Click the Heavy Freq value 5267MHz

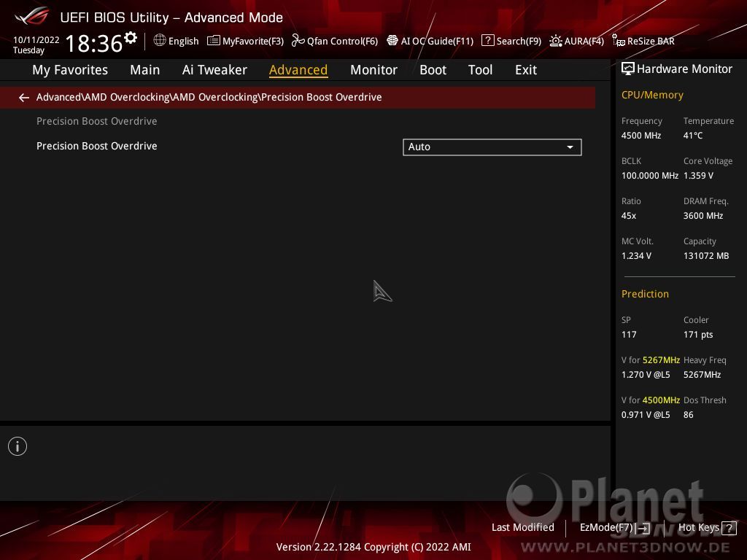click(x=703, y=375)
